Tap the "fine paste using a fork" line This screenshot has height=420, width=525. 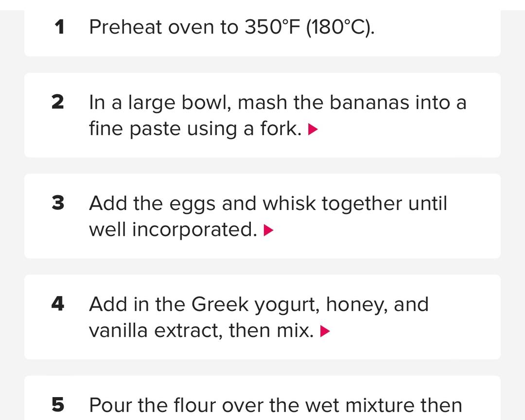(195, 129)
